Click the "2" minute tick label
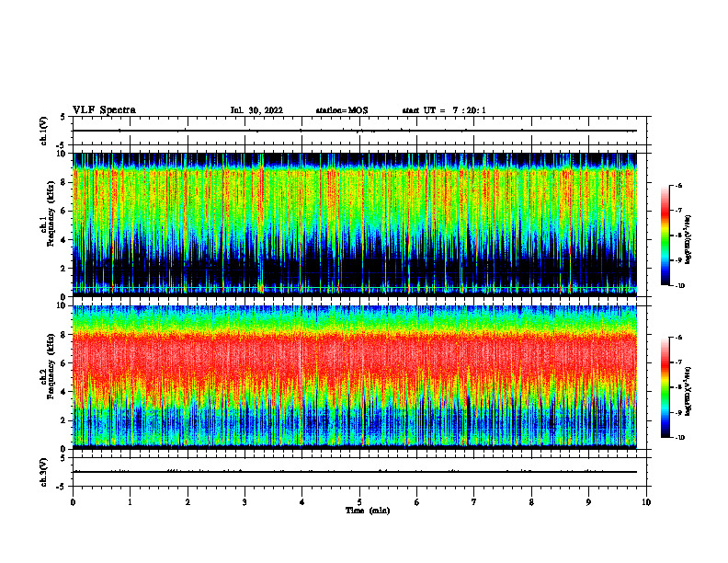This screenshot has height=563, width=728. click(x=188, y=502)
